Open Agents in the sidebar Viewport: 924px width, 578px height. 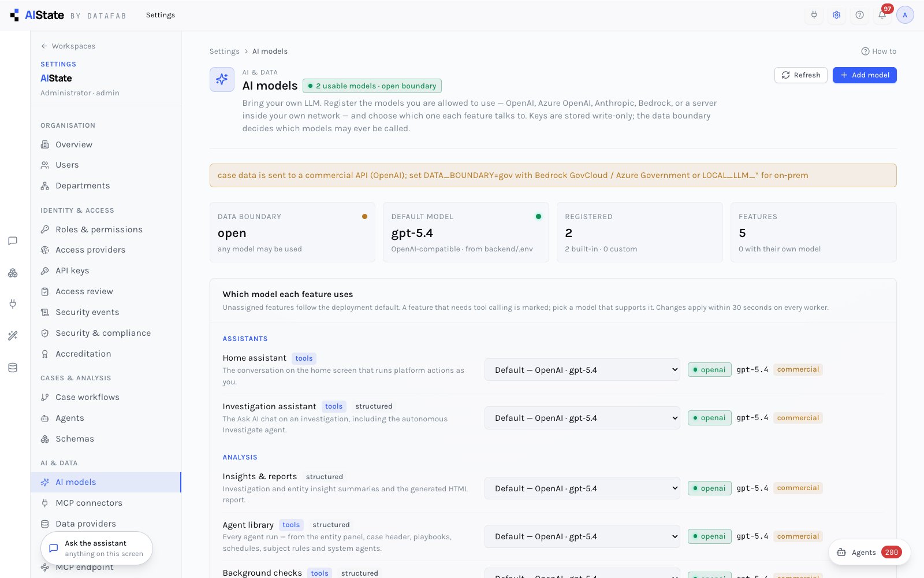click(x=106, y=418)
